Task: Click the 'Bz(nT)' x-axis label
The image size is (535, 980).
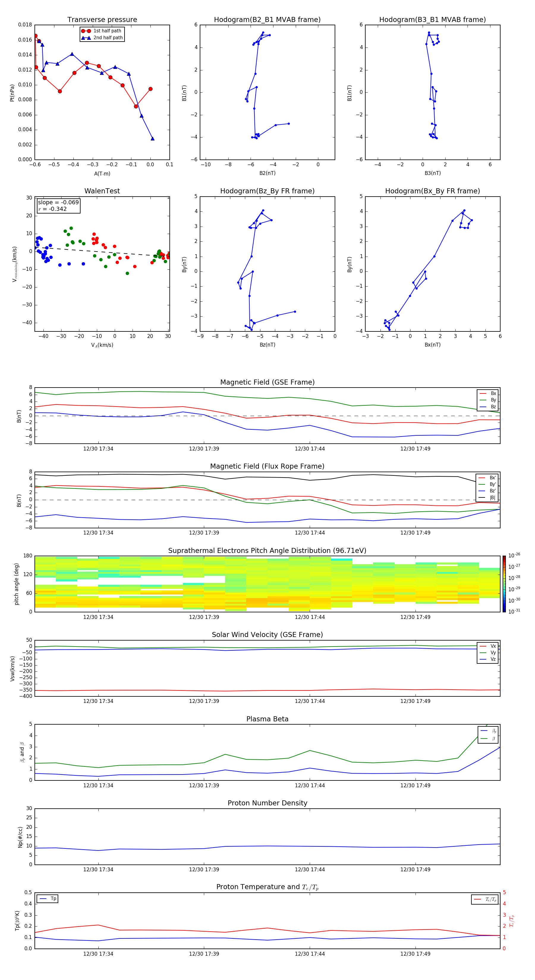Action: click(267, 345)
